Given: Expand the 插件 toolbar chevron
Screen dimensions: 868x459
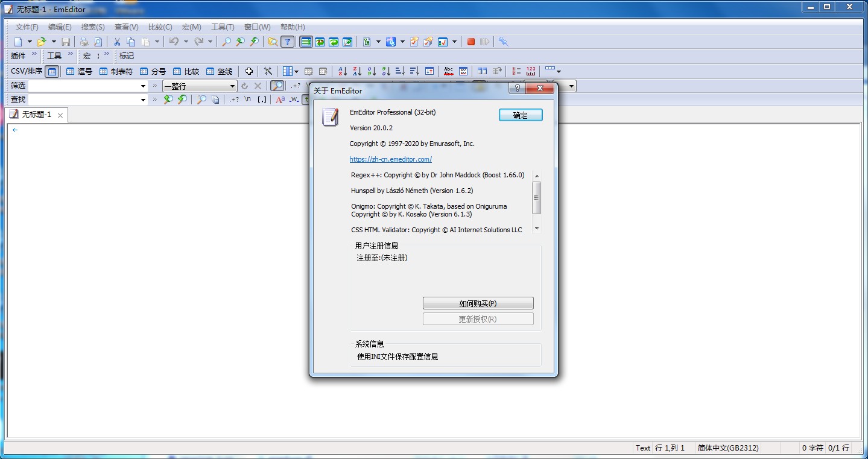Looking at the screenshot, I should [x=34, y=54].
